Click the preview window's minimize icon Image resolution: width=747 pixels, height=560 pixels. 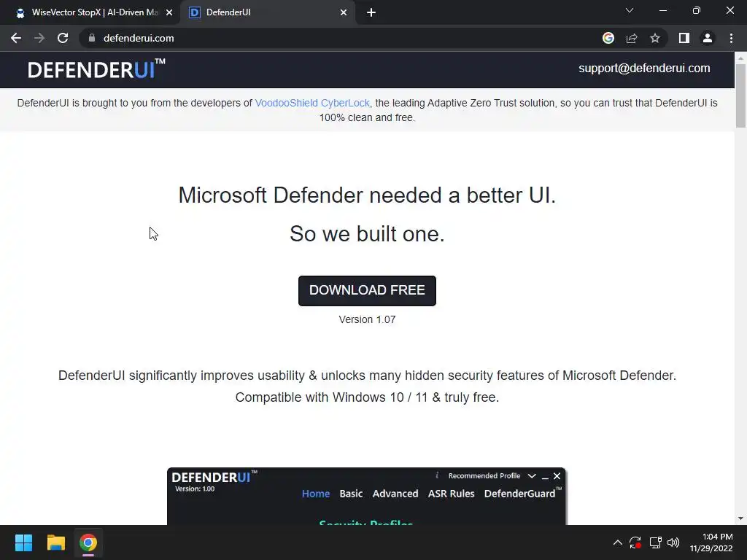click(x=545, y=477)
